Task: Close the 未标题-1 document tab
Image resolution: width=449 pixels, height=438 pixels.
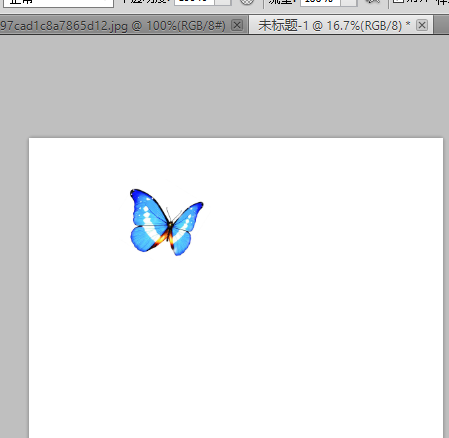Action: (422, 25)
